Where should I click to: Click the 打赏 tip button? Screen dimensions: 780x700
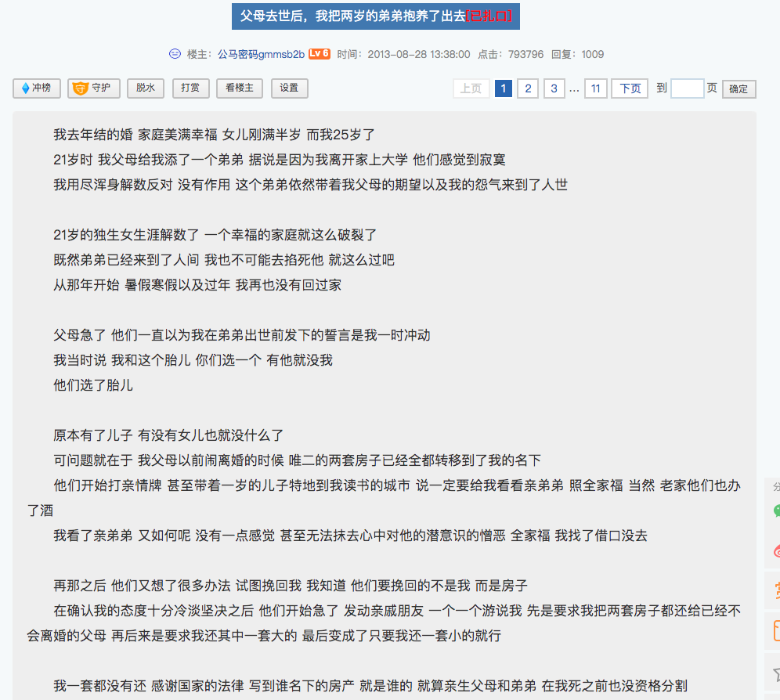pyautogui.click(x=190, y=88)
